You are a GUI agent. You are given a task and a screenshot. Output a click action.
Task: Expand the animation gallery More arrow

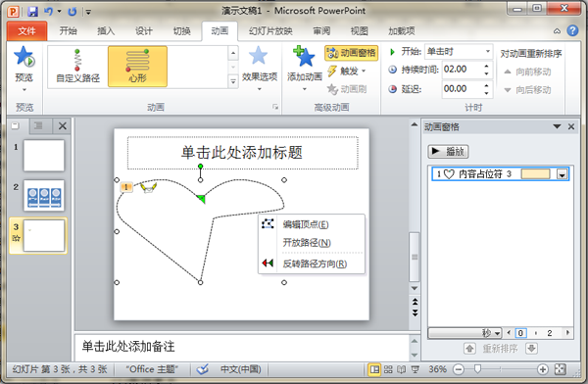coord(233,81)
